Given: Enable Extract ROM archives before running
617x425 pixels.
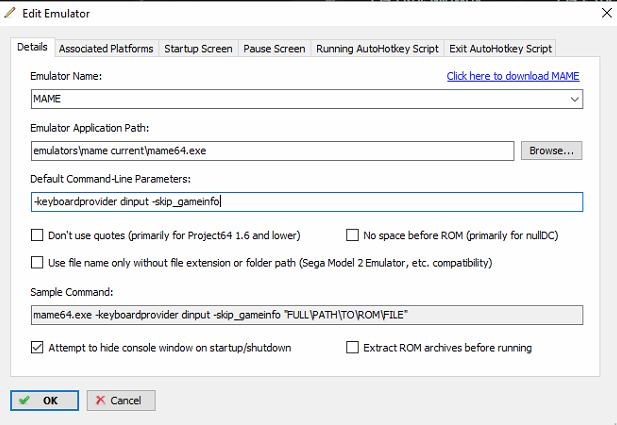Looking at the screenshot, I should [x=352, y=347].
